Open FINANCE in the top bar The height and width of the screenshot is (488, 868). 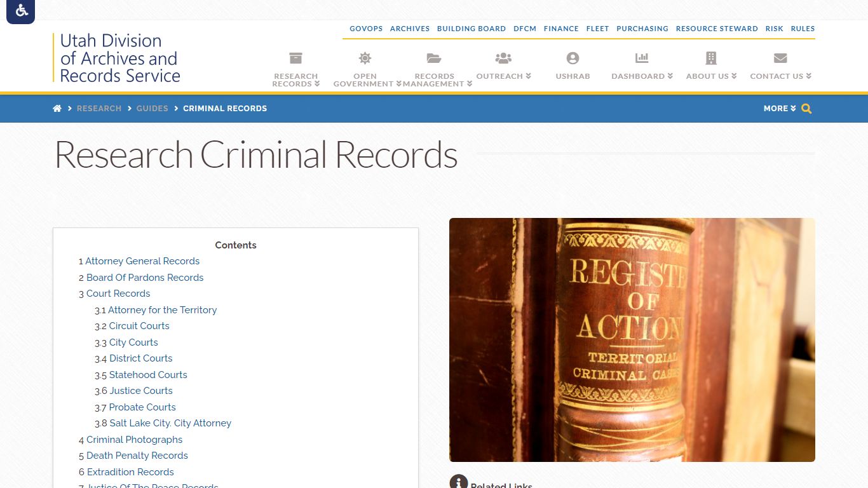coord(561,29)
